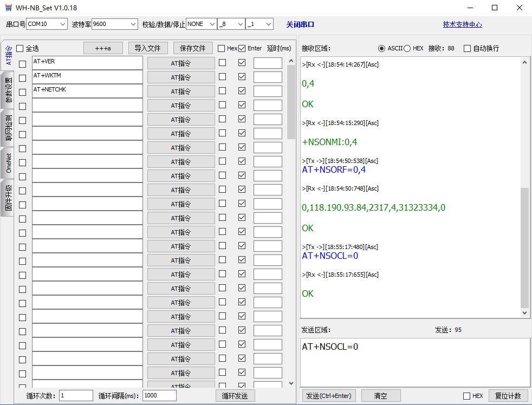
Task: Click the 清空 clear button
Action: coord(381,396)
